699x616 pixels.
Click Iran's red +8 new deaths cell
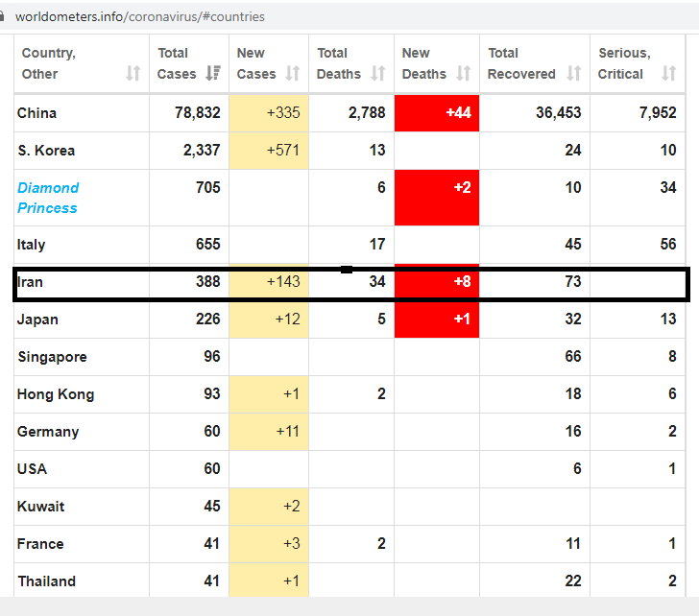[437, 282]
